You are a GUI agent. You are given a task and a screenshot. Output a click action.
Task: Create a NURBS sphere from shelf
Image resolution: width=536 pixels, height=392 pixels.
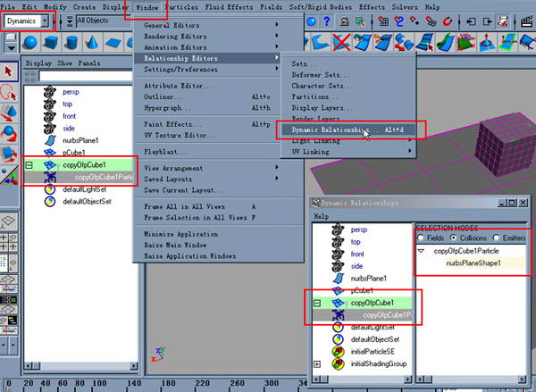tap(30, 42)
